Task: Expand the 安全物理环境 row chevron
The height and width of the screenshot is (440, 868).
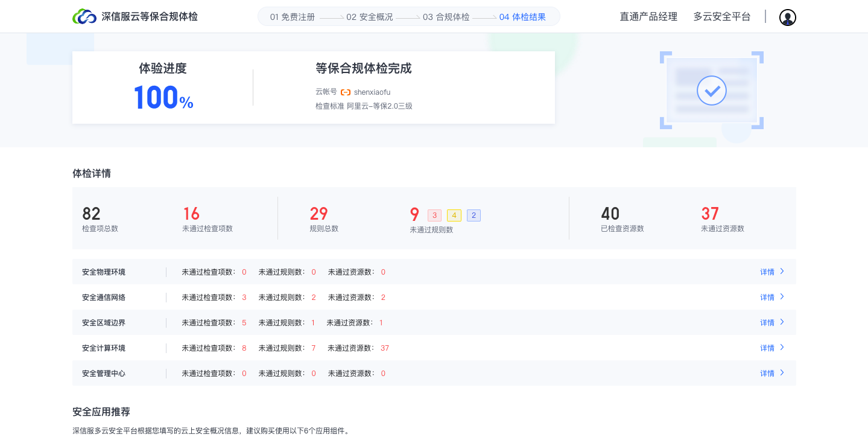Action: coord(782,272)
